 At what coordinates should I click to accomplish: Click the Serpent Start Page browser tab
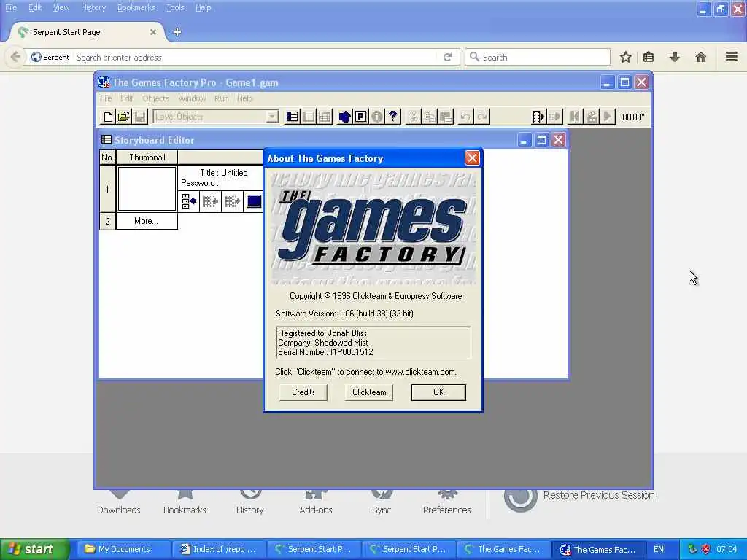pos(88,32)
